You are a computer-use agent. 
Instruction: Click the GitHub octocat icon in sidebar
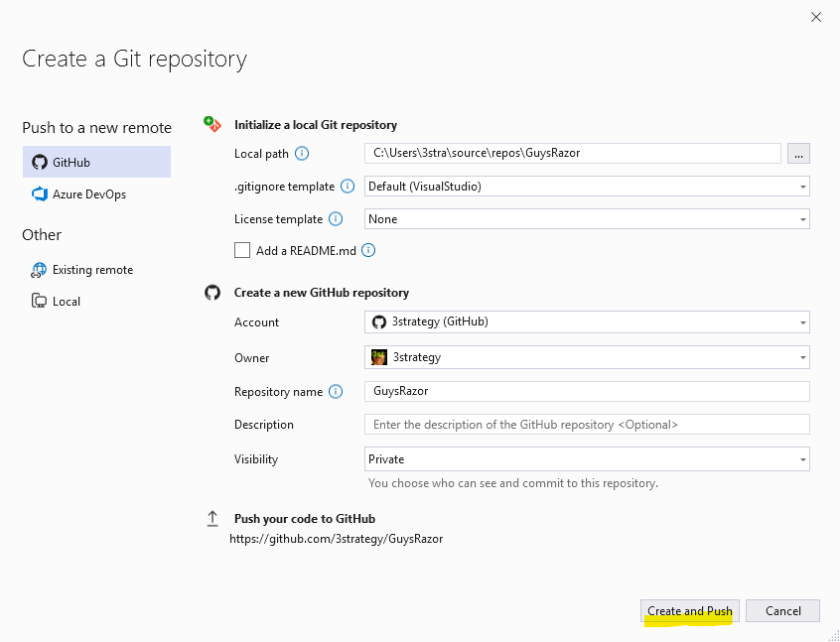pos(39,162)
